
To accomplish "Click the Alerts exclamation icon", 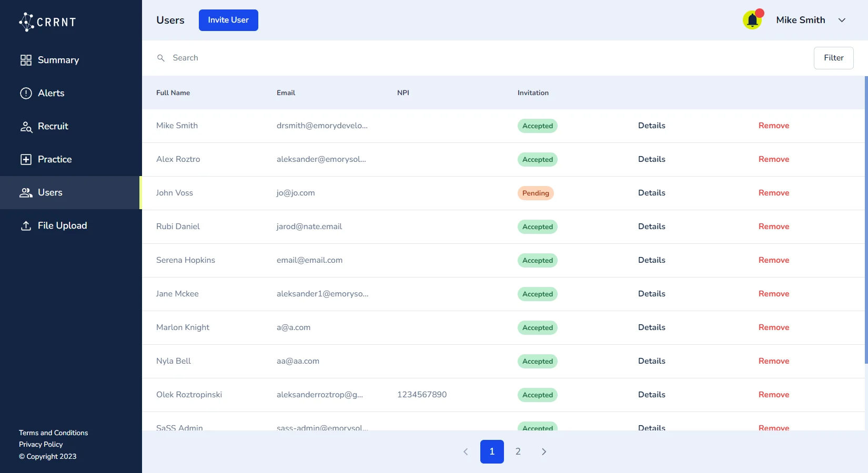I will 26,94.
